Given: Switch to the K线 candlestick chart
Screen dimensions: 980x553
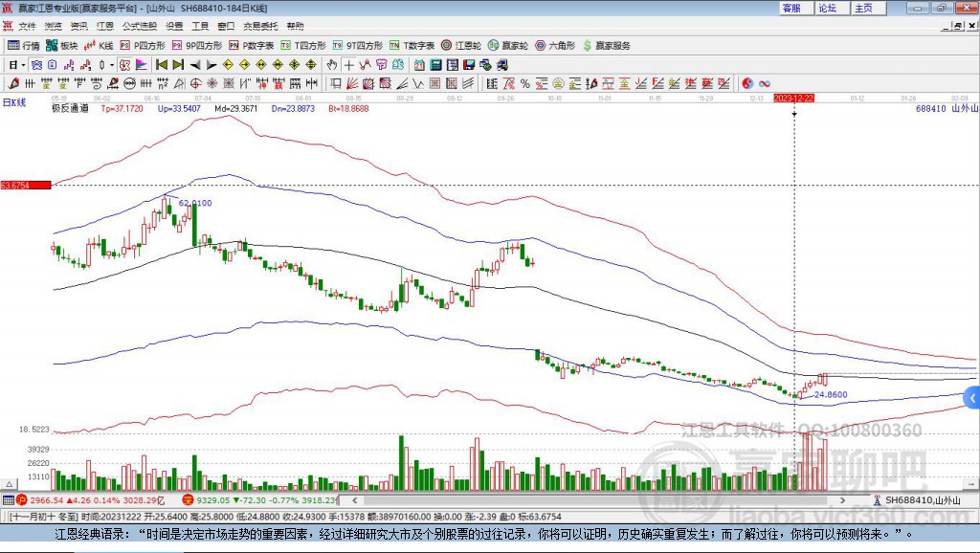Looking at the screenshot, I should tap(99, 46).
